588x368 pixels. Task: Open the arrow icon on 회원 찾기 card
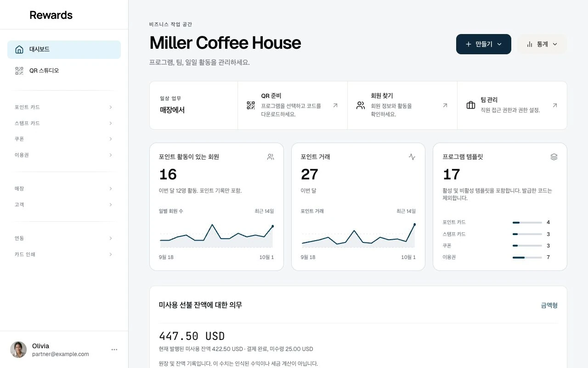445,105
